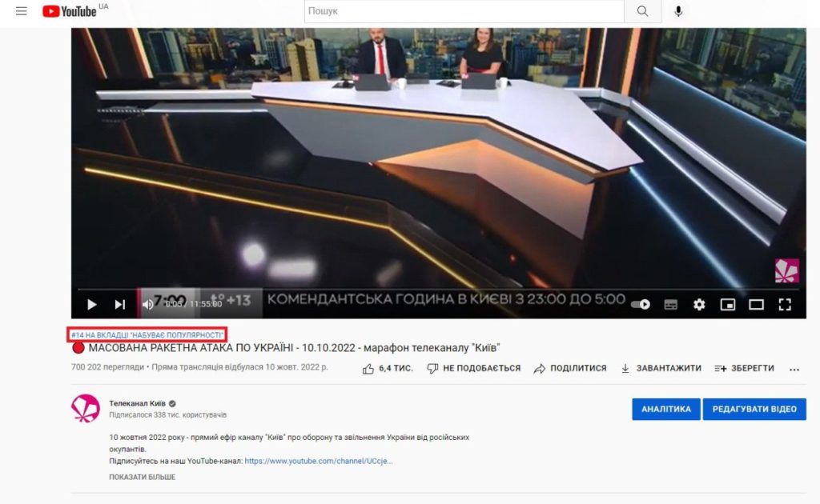Open the trending tag #14 link
Screen dimensions: 820x504
click(x=147, y=334)
